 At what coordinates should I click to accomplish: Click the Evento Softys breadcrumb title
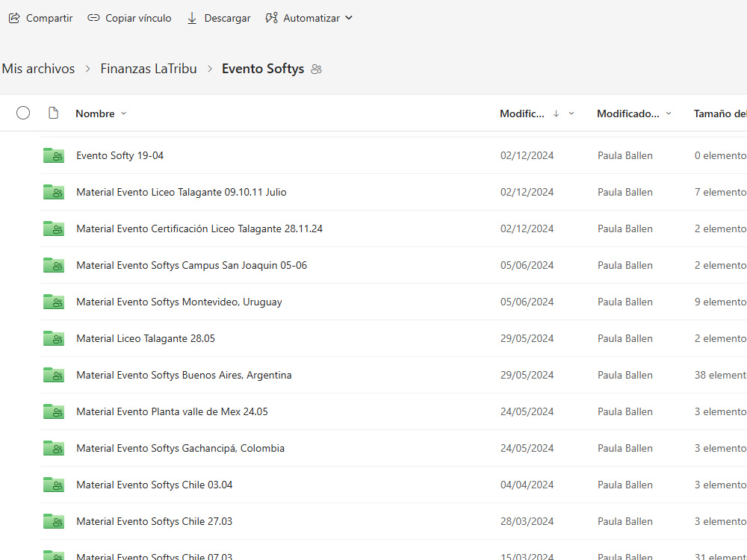coord(263,69)
